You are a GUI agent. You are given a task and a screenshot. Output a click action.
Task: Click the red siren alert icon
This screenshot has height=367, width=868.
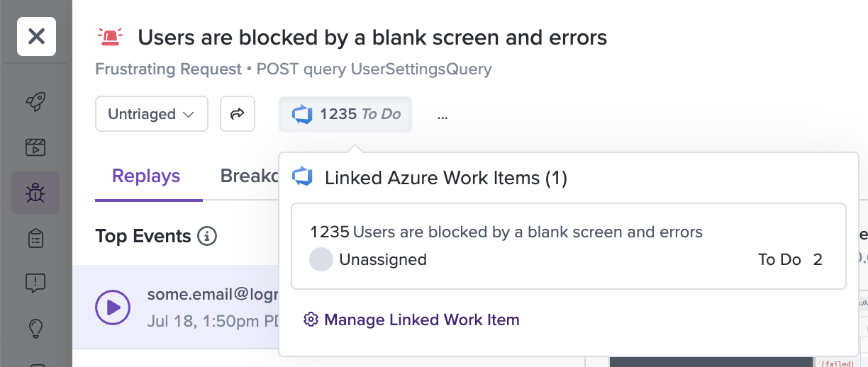(x=110, y=37)
